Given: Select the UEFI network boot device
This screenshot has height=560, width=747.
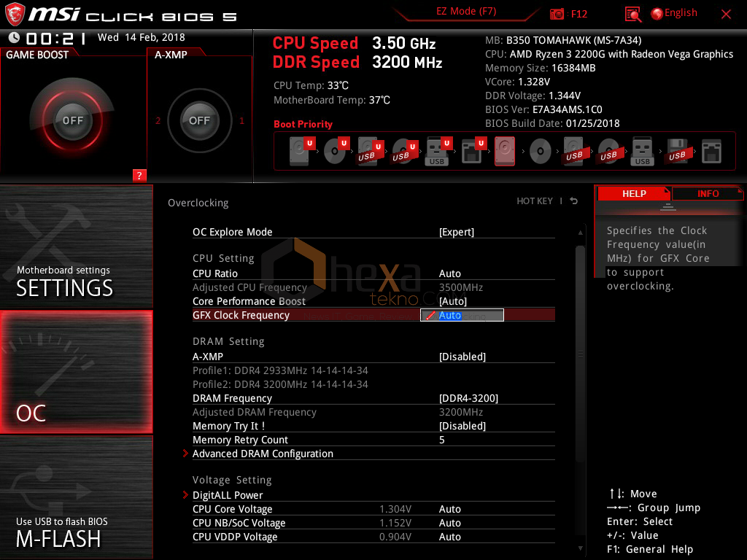Looking at the screenshot, I should click(x=473, y=152).
